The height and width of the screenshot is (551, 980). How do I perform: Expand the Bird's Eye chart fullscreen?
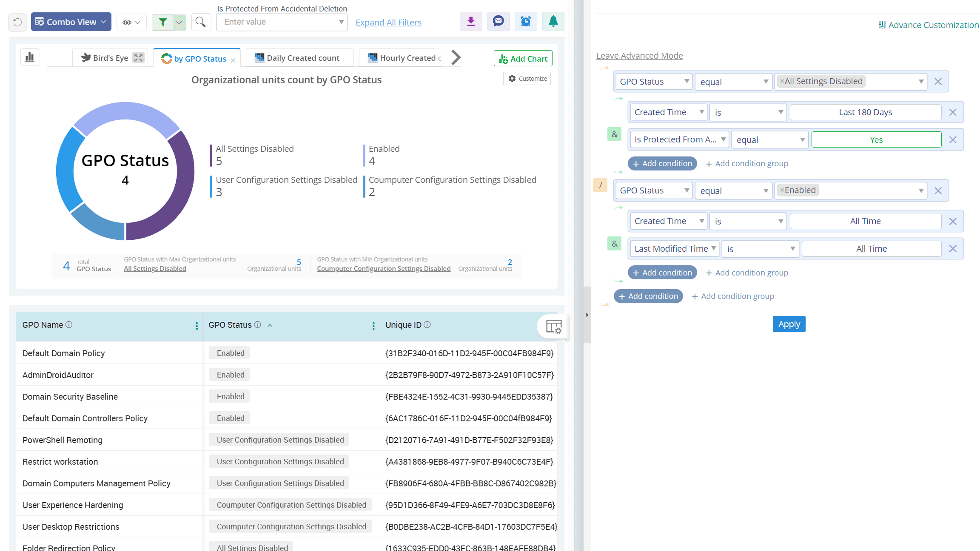point(138,58)
